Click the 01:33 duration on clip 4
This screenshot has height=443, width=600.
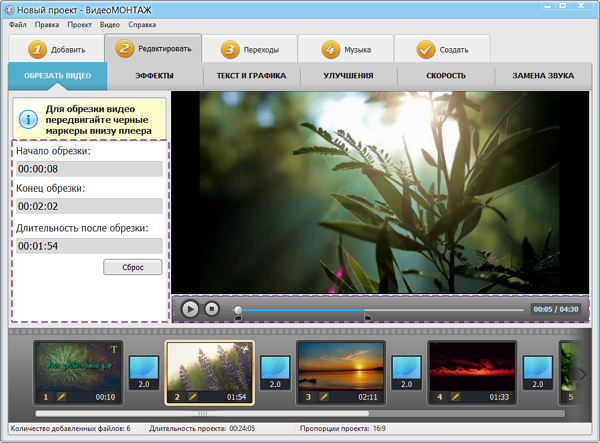pyautogui.click(x=499, y=397)
